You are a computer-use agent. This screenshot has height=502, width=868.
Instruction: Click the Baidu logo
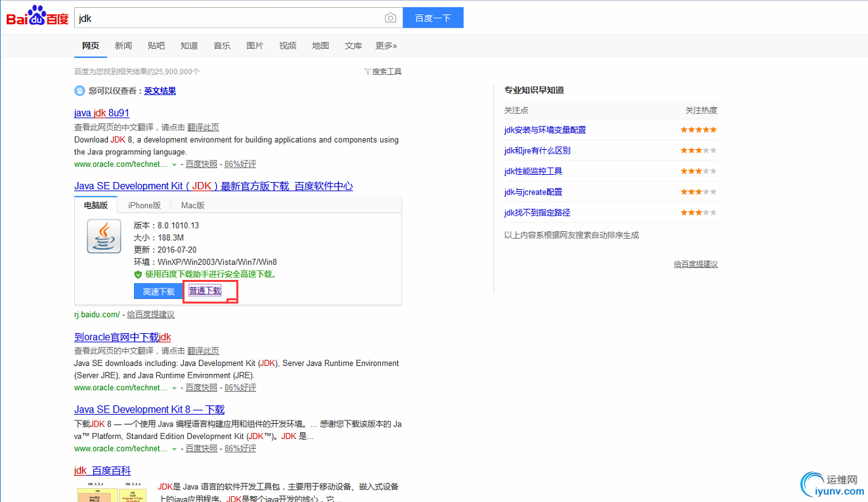[36, 17]
